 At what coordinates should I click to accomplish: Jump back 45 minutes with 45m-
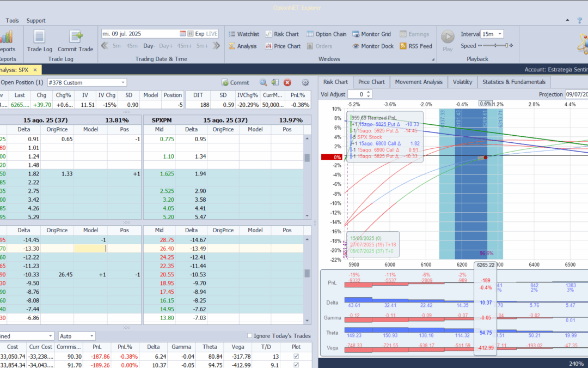click(133, 46)
